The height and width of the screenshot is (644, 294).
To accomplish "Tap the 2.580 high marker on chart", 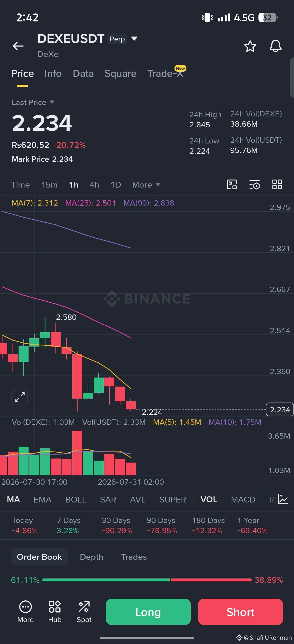I will [x=66, y=317].
